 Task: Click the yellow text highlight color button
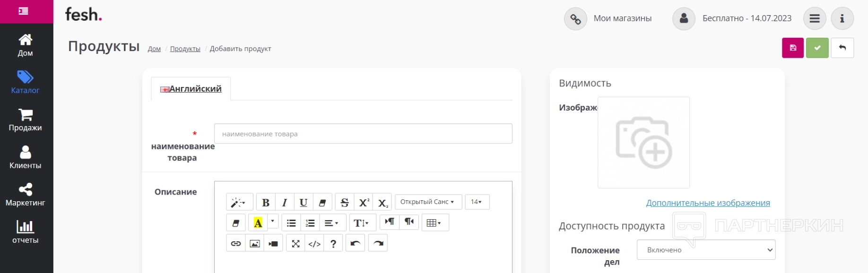[x=258, y=222]
